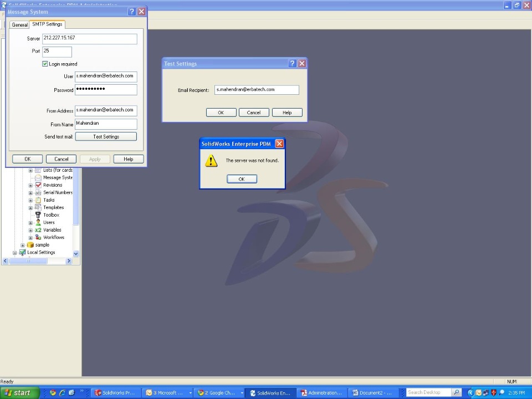
Task: Switch to Administration PDF taskbar window
Action: click(x=321, y=393)
